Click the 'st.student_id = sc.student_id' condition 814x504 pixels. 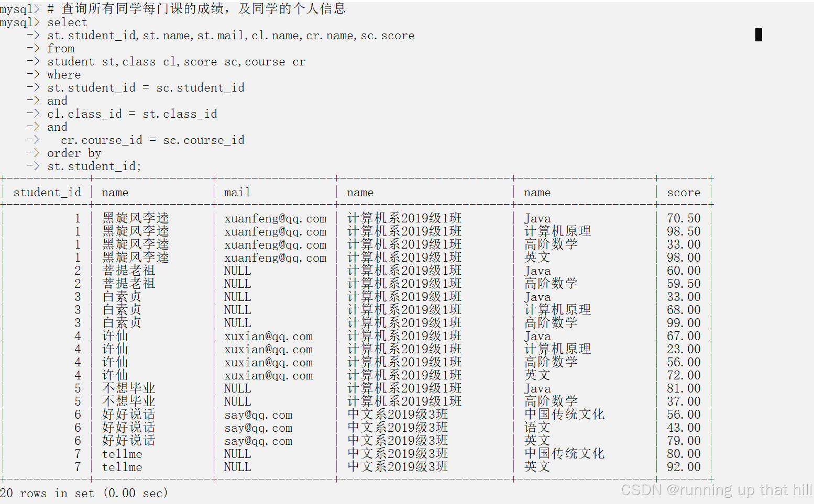[x=146, y=88]
